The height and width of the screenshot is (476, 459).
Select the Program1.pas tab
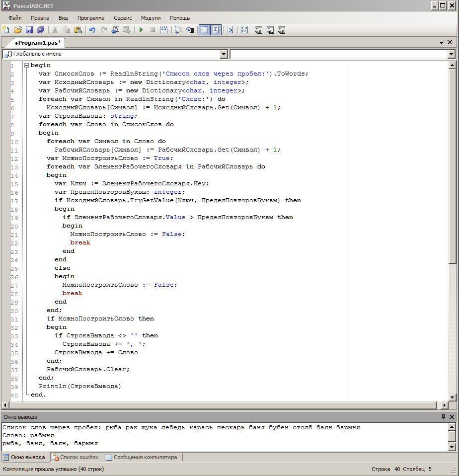(37, 43)
